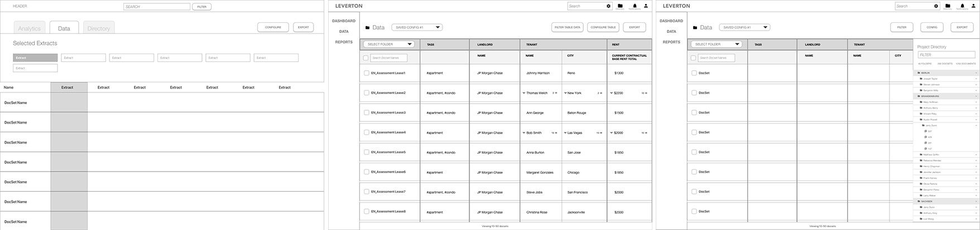This screenshot has width=980, height=230.
Task: Tick the checkbox for EN_Assessment Lease4
Action: pos(367,132)
